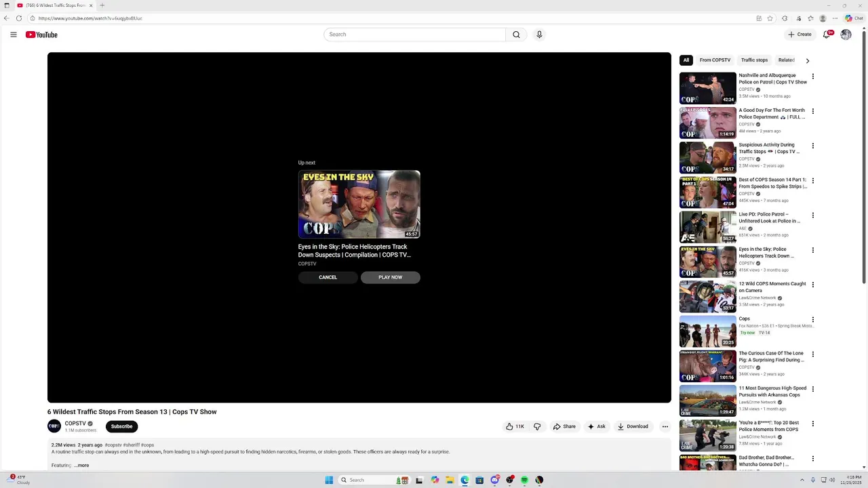This screenshot has width=868, height=488.
Task: Open COPSTV channel avatar
Action: tap(54, 426)
